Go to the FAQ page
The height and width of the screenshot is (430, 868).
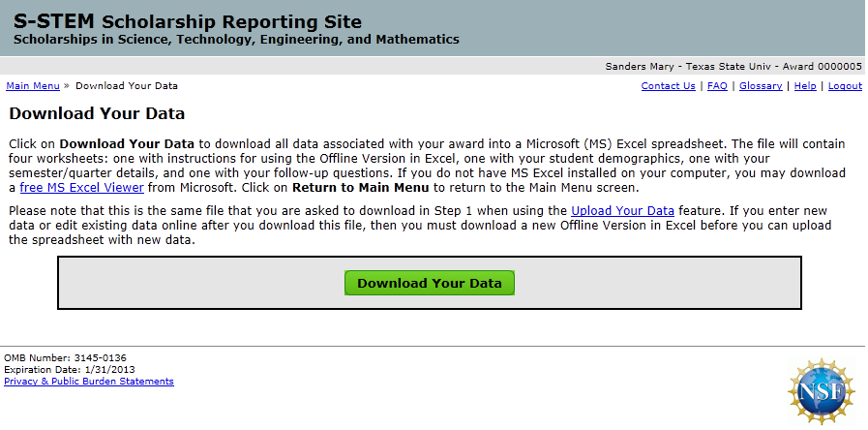[x=717, y=86]
